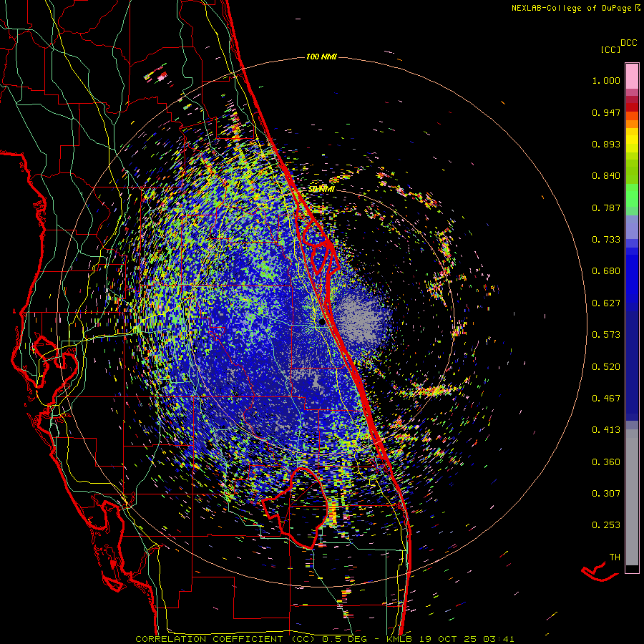Click the 0.787 scale value
The image size is (644, 644).
(x=606, y=208)
